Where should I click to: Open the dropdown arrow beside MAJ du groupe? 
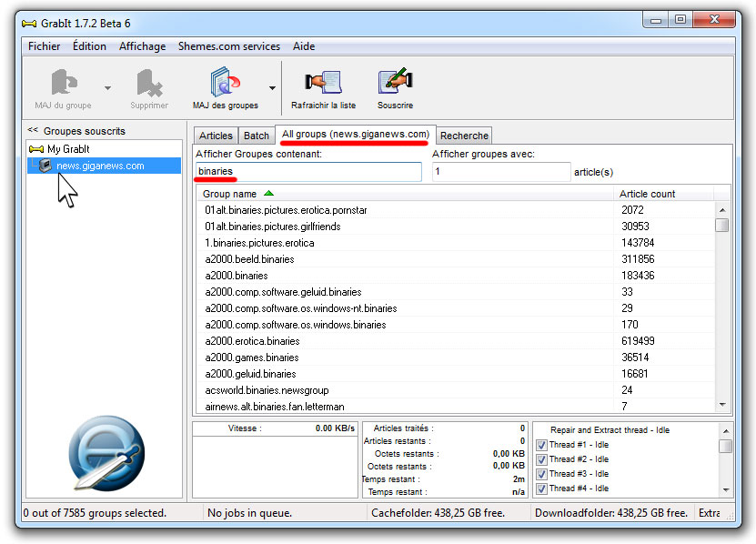pyautogui.click(x=107, y=87)
